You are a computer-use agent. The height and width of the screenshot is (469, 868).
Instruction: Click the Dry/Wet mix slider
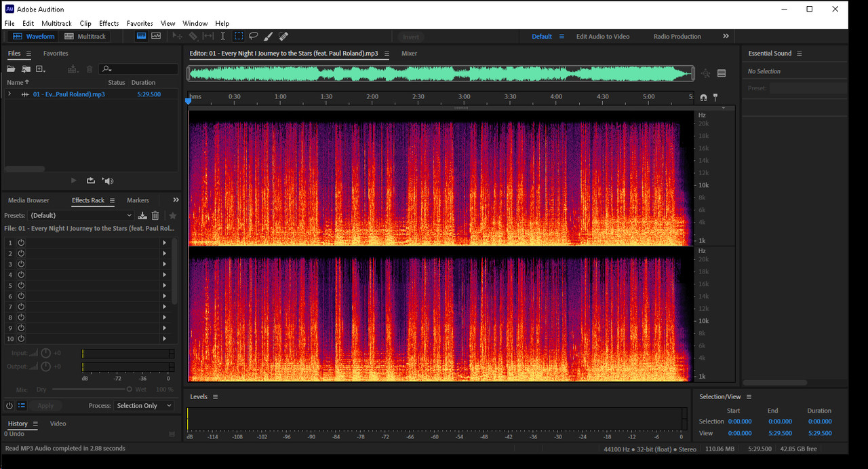coord(91,390)
